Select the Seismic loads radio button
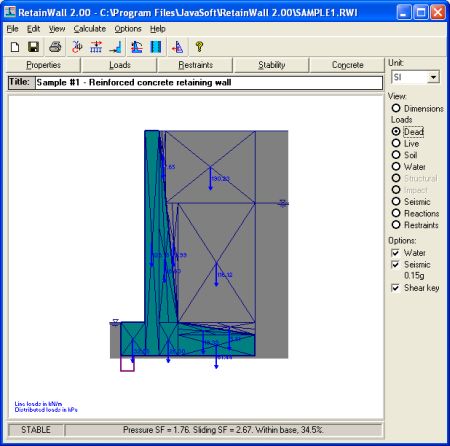The image size is (450, 446). pos(396,202)
